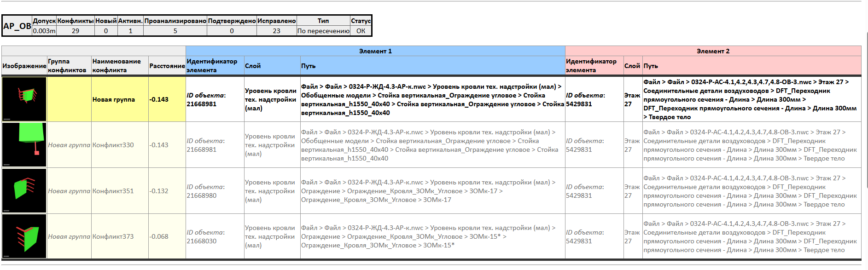The height and width of the screenshot is (270, 868).
Task: Click the Путь header under Элемент 2
Action: 751,65
